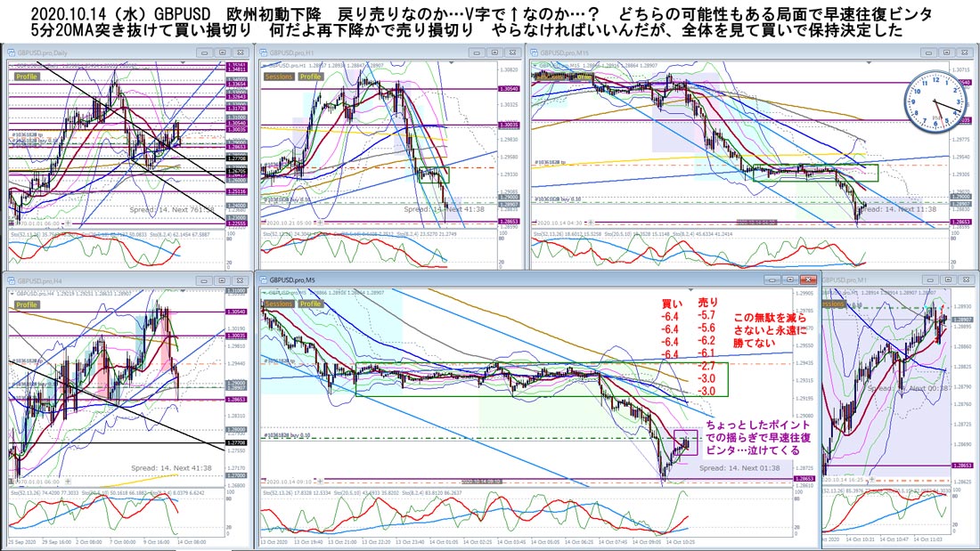Screen dimensions: 980x551
Task: Click the 1.25116 price label in Daily chart
Action: (236, 191)
